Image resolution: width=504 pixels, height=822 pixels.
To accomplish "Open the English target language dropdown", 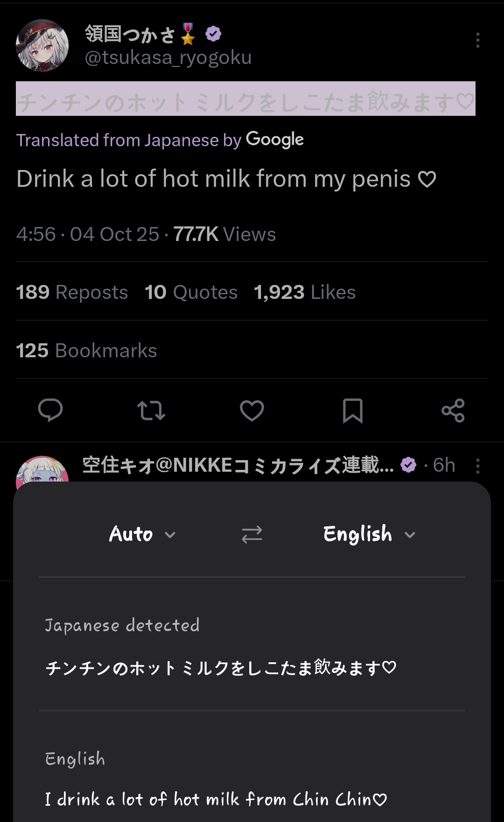I will [369, 534].
